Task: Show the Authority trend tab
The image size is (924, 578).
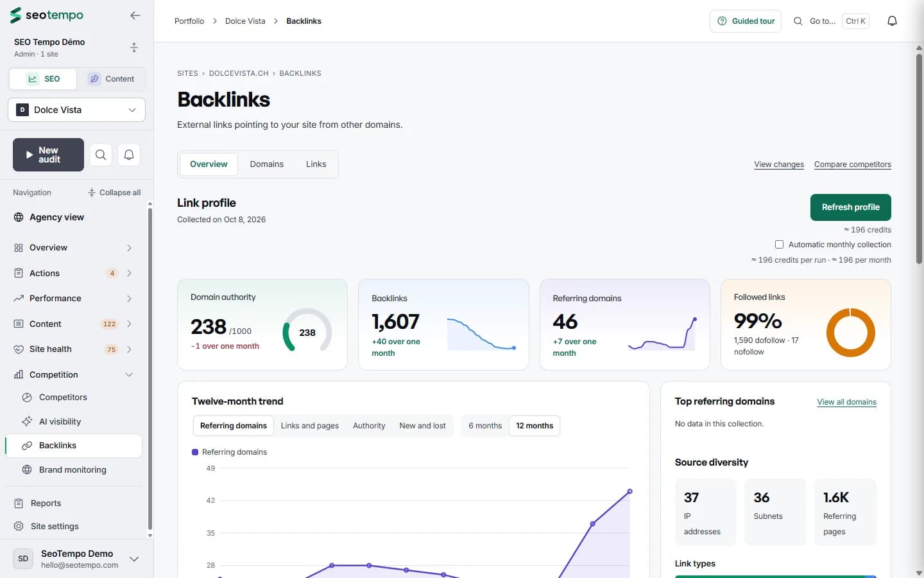Action: (369, 426)
